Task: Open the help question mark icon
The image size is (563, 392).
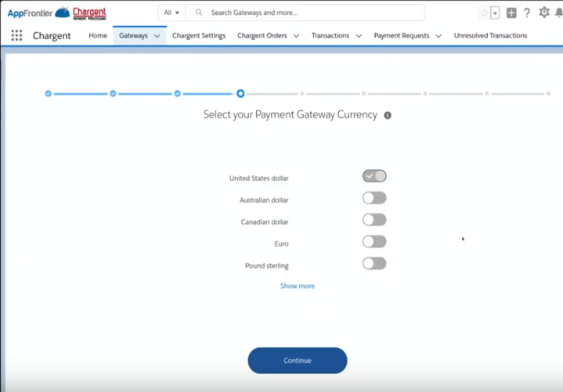Action: point(527,13)
